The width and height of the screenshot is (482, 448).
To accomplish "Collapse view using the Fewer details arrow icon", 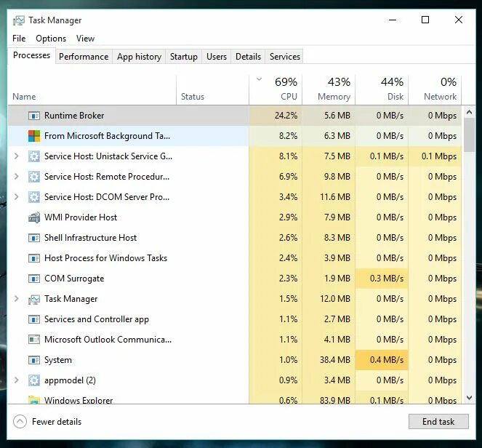I will [20, 422].
